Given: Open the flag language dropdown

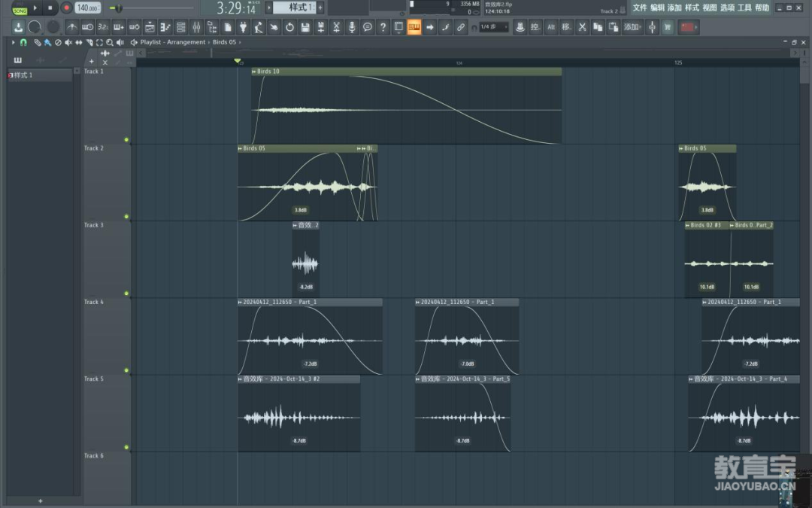Looking at the screenshot, I should click(689, 27).
